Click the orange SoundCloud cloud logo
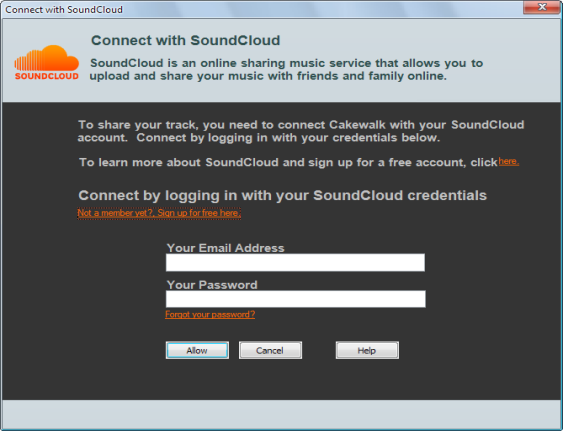The width and height of the screenshot is (563, 431). click(x=46, y=58)
